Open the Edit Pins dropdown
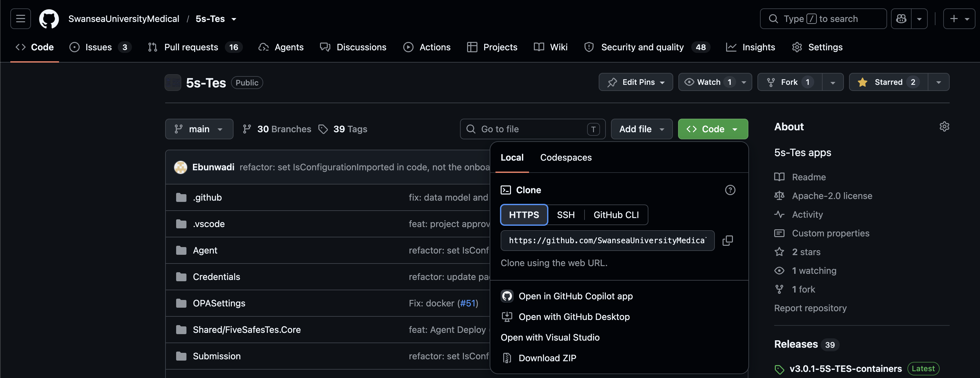This screenshot has height=378, width=980. pos(636,82)
